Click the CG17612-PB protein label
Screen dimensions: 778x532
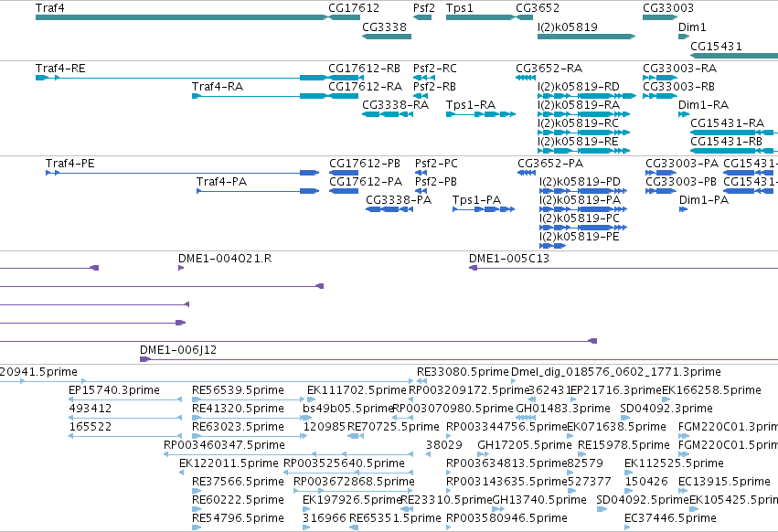pos(365,164)
